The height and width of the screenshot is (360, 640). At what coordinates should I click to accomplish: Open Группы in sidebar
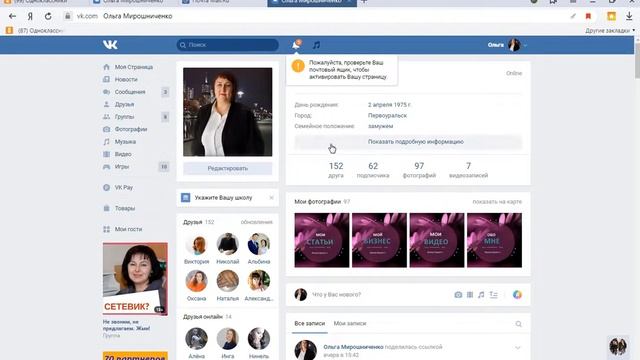(x=124, y=117)
